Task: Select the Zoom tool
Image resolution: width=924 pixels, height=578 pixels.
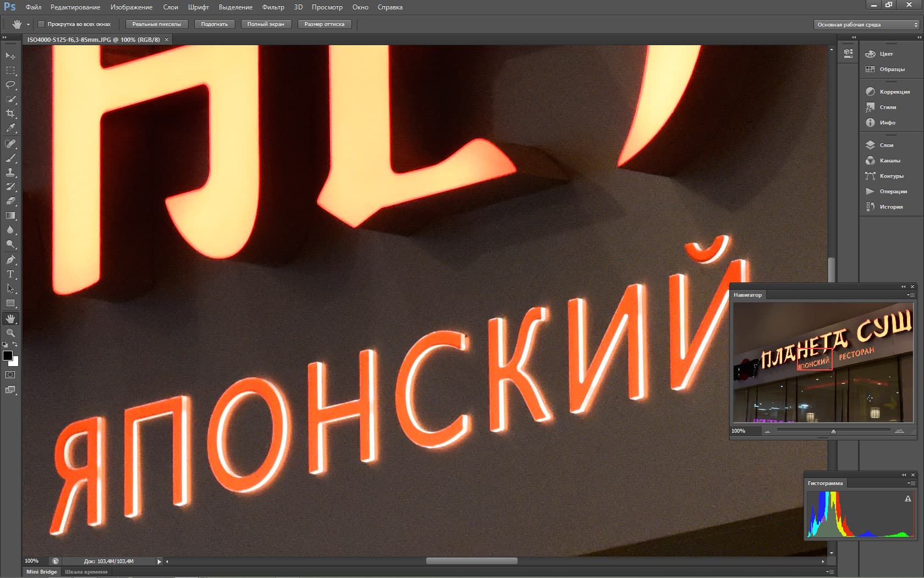Action: pos(10,333)
